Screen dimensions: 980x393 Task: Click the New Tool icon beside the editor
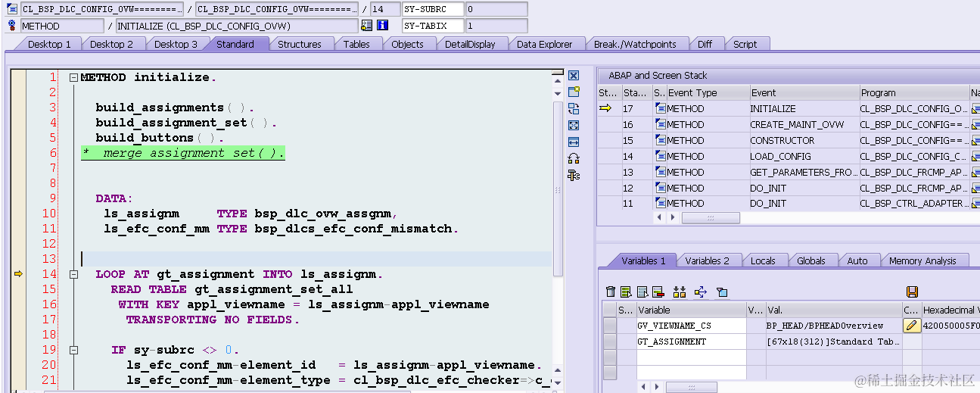tap(574, 92)
